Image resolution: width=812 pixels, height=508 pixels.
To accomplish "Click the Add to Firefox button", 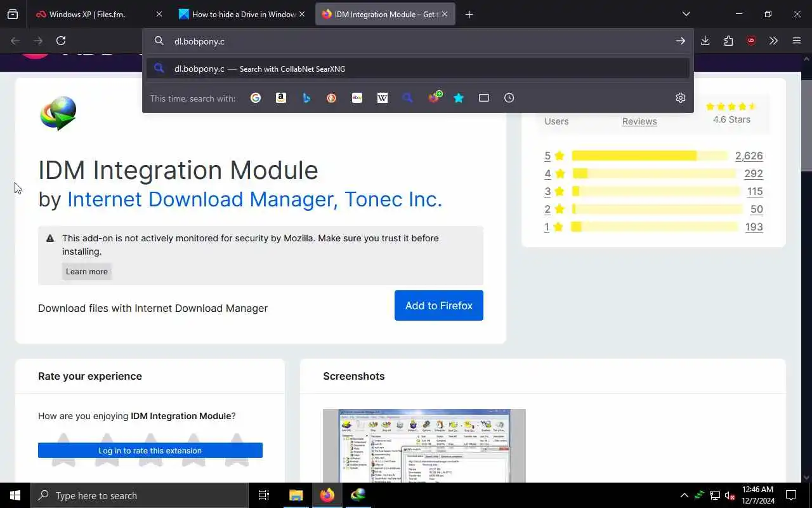I will point(439,305).
